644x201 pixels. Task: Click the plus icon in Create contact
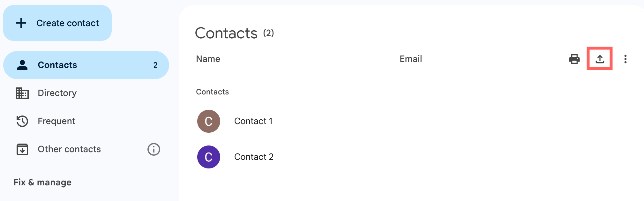click(x=21, y=23)
